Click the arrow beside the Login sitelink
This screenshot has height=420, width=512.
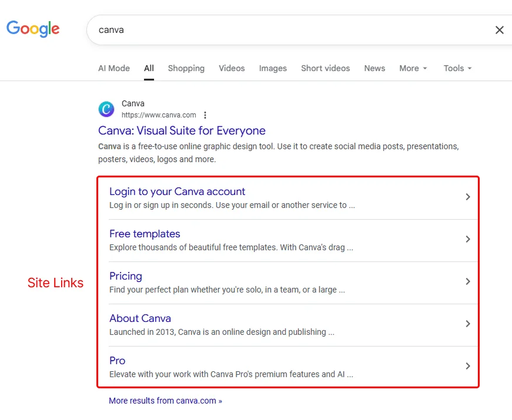(468, 197)
